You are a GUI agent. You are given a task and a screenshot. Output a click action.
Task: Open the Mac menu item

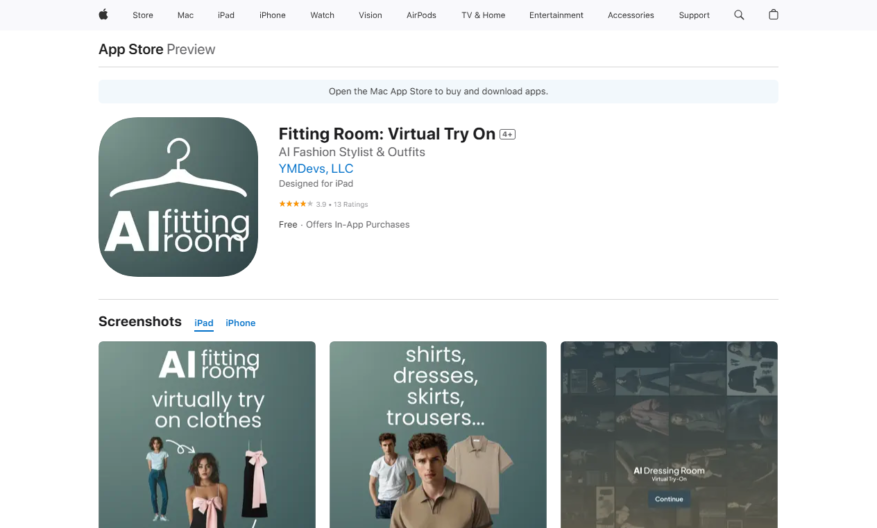(x=185, y=15)
